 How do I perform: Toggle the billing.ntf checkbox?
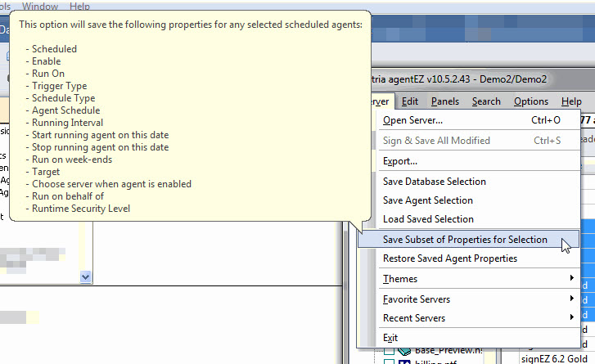point(390,362)
